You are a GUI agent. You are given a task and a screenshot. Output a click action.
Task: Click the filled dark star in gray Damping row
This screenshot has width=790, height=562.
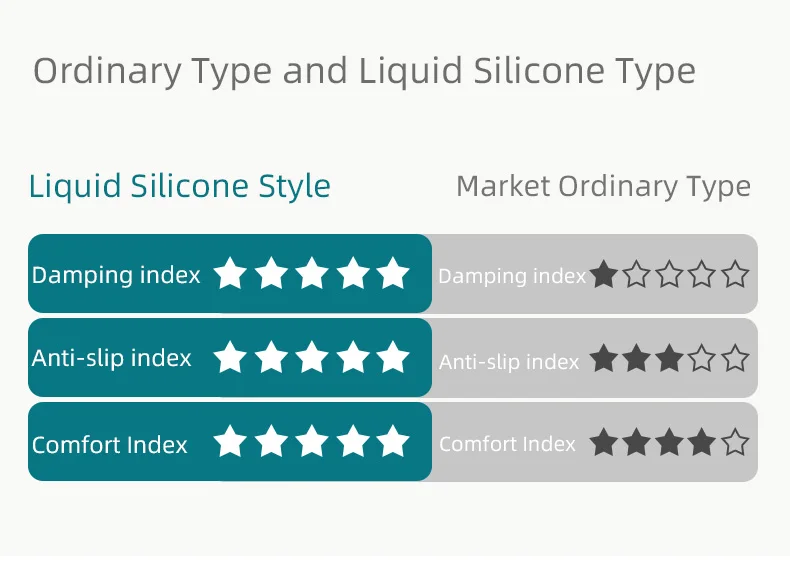click(603, 274)
